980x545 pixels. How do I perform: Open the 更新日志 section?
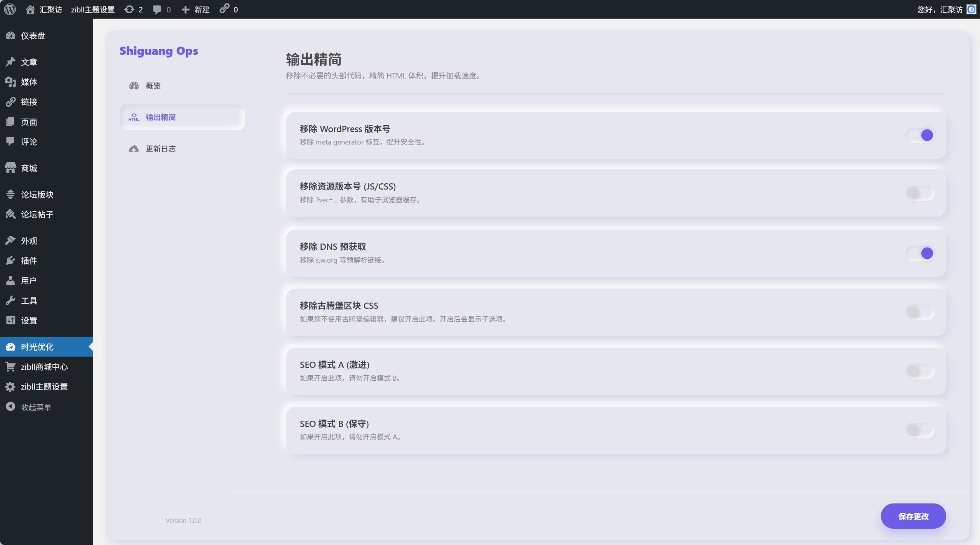(x=160, y=148)
